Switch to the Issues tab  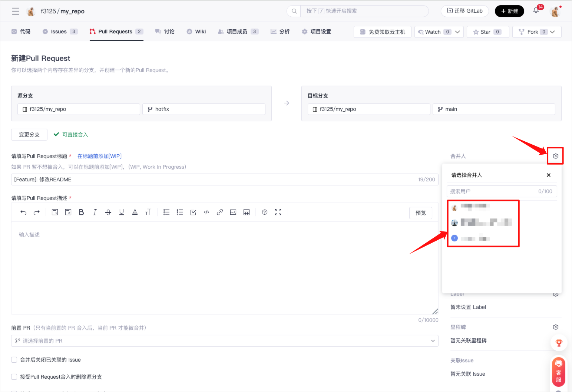pos(59,32)
